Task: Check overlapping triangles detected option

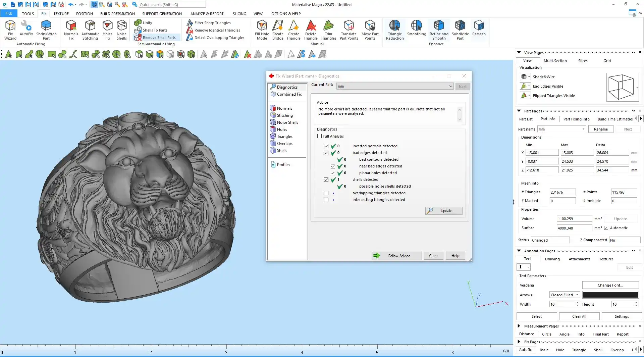Action: click(x=326, y=193)
